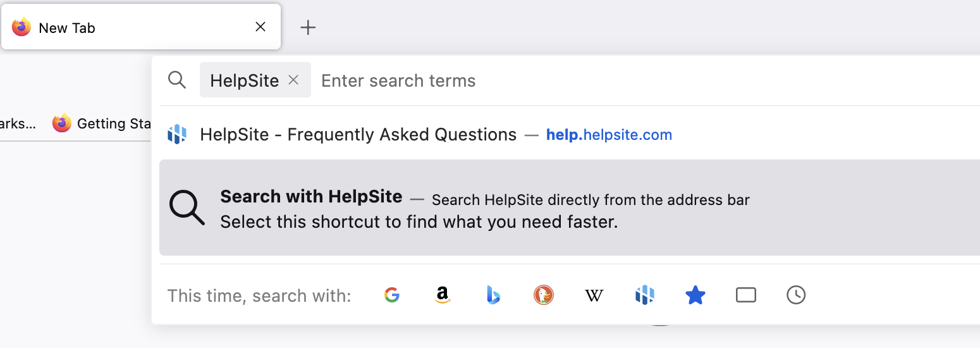Click the HelpSite favicon in first result
The height and width of the screenshot is (348, 980).
177,135
